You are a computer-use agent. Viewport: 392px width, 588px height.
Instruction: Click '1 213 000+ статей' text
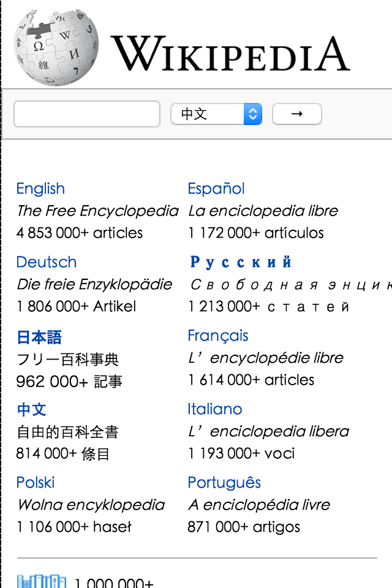coord(269,306)
